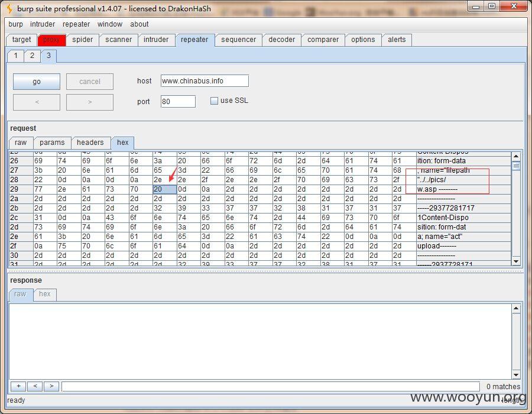Click the go button
Image resolution: width=532 pixels, height=414 pixels.
pyautogui.click(x=37, y=82)
